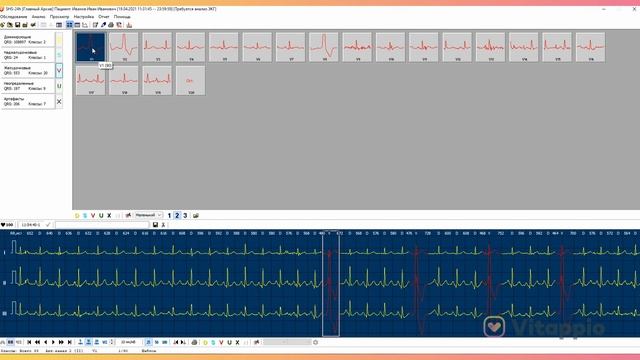Image resolution: width=640 pixels, height=360 pixels.
Task: Click the save (floppy disk) icon in top toolbar
Action: click(18, 25)
